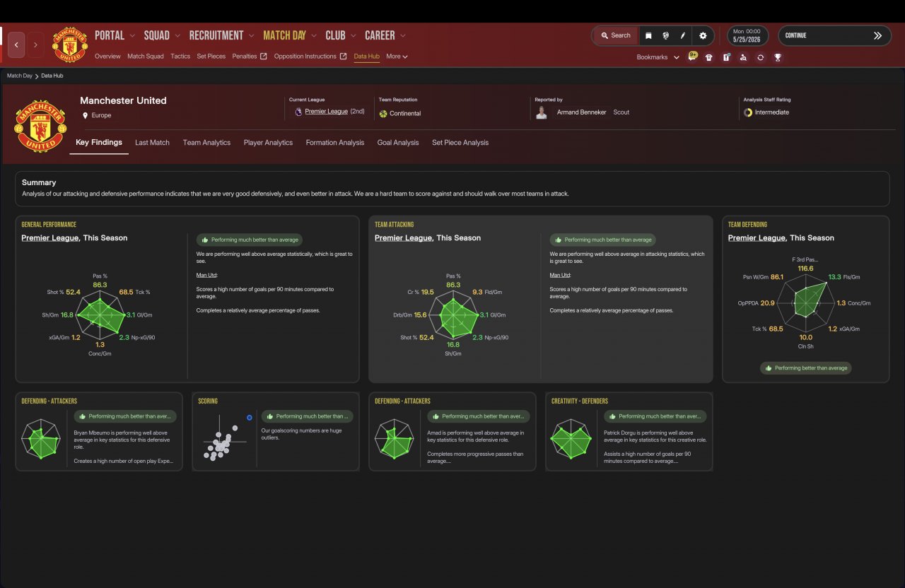The width and height of the screenshot is (905, 588).
Task: Click the Armand Benneker scout name
Action: coord(582,112)
